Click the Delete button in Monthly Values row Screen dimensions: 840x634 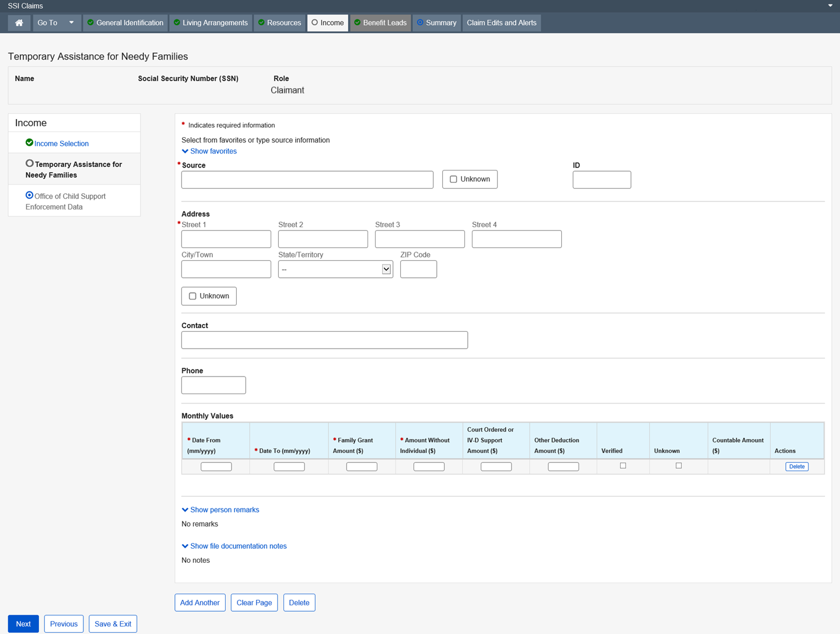(x=796, y=466)
